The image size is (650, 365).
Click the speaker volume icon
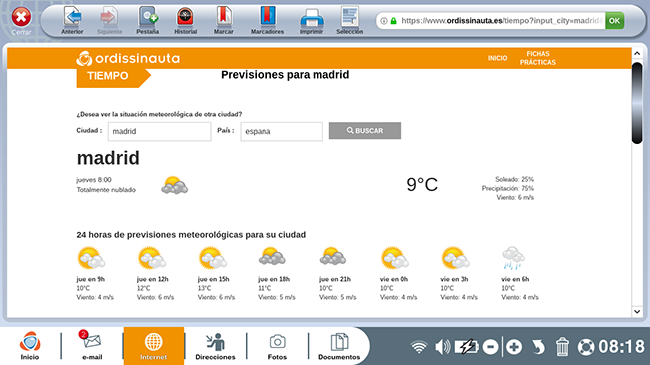point(442,347)
